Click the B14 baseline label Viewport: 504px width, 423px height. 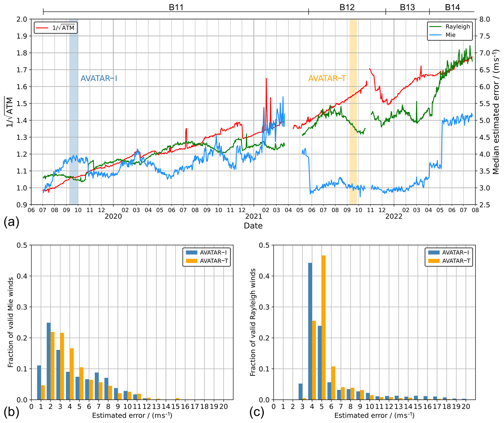(452, 8)
